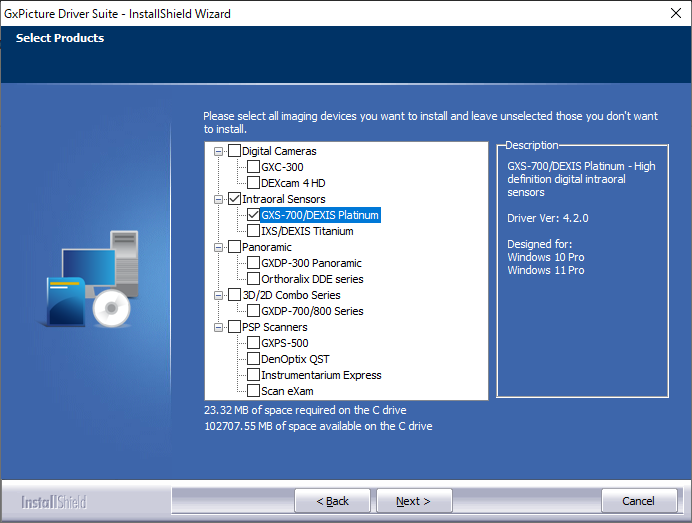Uncheck the GXS-700/DEXIS Platinum checkbox

253,215
